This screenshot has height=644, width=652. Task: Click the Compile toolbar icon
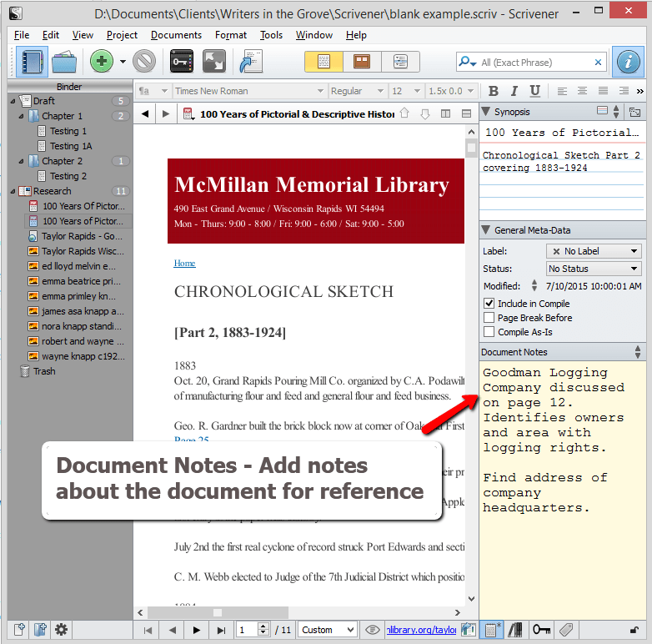[x=251, y=62]
